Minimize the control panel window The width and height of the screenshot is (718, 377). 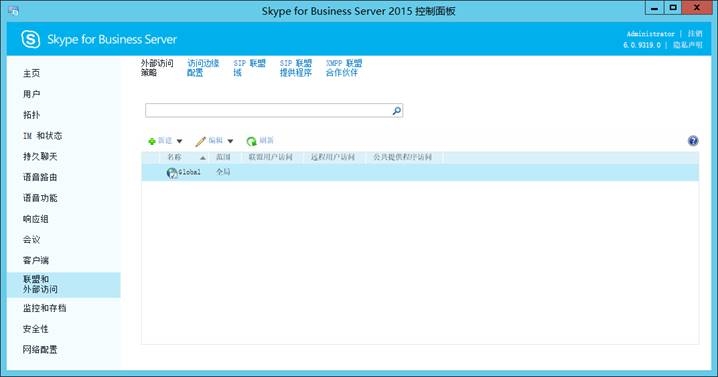654,8
